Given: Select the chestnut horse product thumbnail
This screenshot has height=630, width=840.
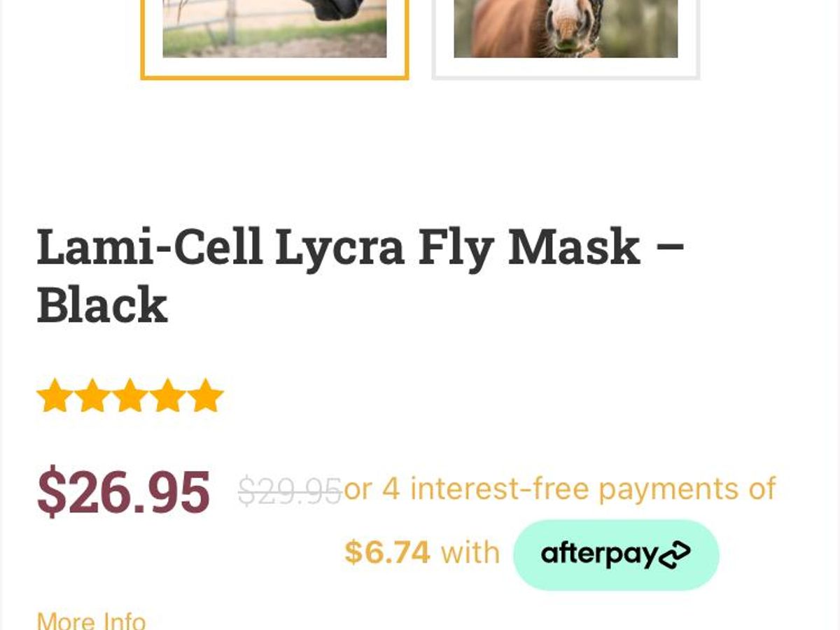Looking at the screenshot, I should click(x=566, y=31).
